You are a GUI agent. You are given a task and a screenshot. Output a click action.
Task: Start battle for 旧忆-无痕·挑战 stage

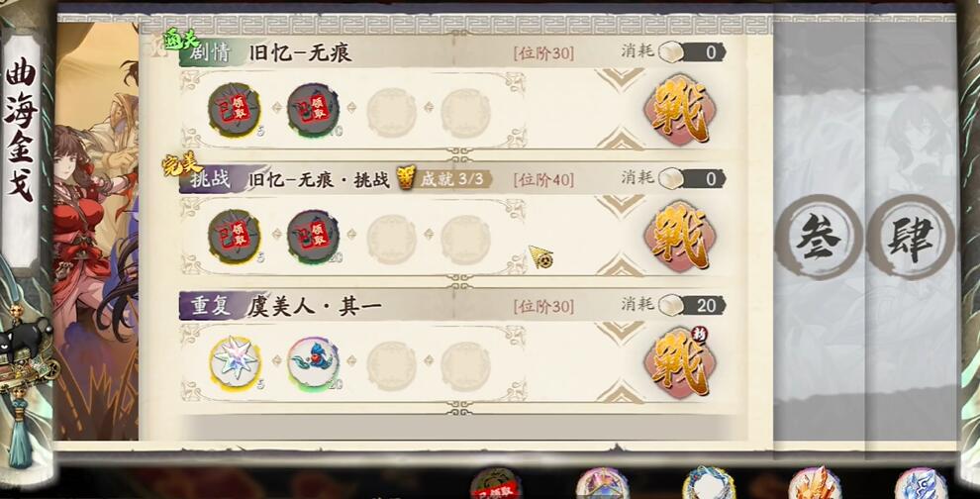tap(681, 237)
